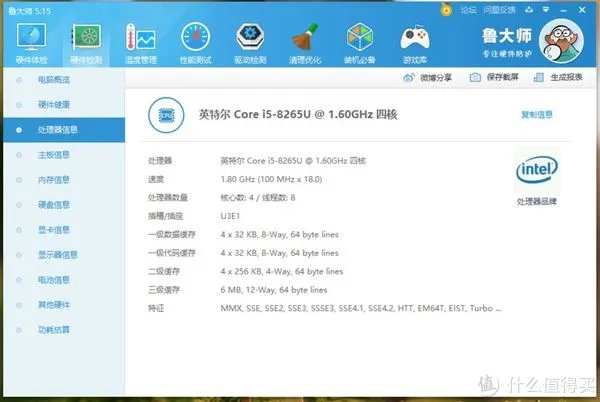600x402 pixels.
Task: Click the socket value U3E1
Action: tap(230, 216)
